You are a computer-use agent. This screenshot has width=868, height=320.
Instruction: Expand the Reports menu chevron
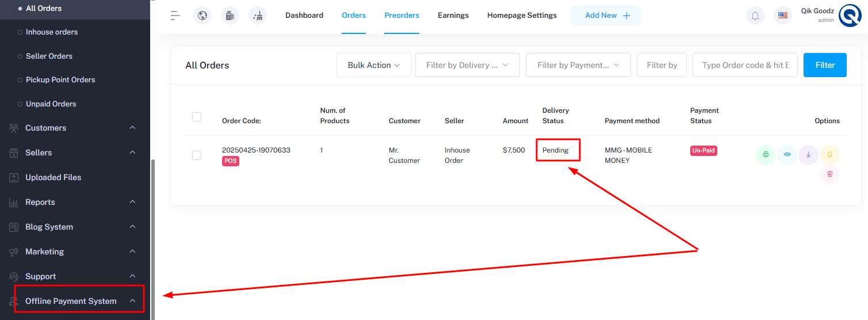pos(132,202)
